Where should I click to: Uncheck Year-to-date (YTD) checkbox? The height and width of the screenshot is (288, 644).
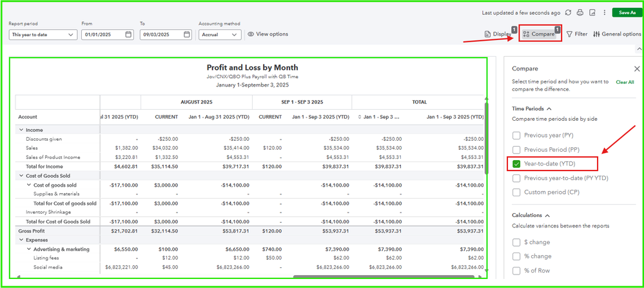(516, 164)
